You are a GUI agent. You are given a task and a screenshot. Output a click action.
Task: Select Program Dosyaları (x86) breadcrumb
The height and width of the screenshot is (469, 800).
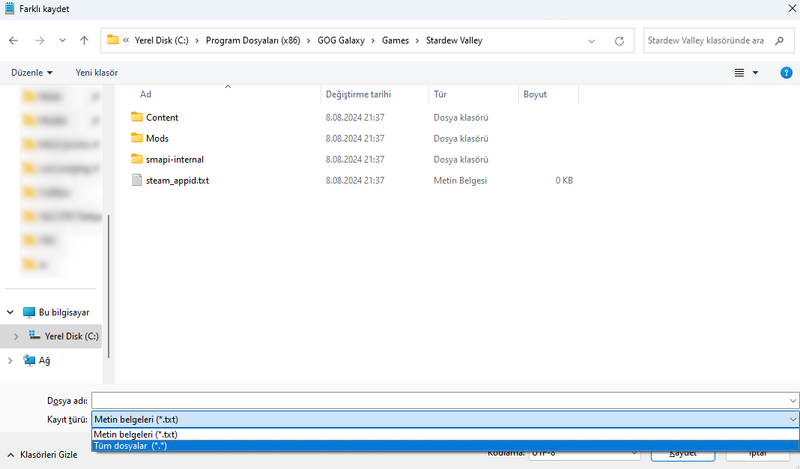[x=253, y=41]
